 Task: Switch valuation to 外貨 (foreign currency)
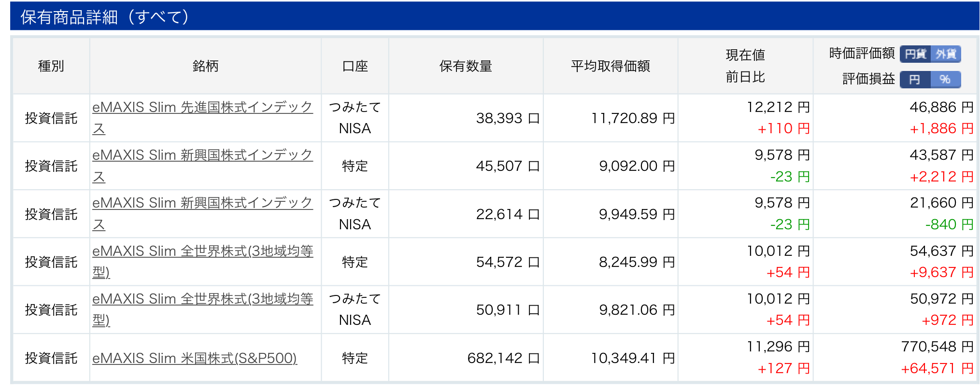(946, 54)
